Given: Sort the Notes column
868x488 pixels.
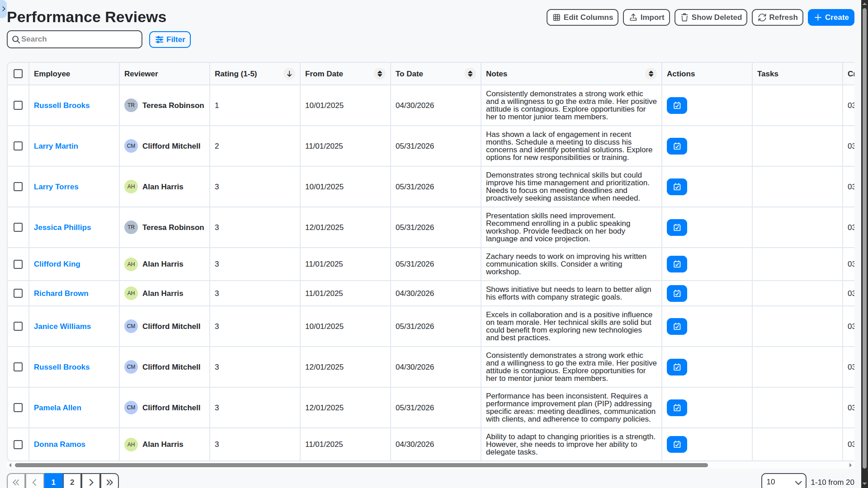Looking at the screenshot, I should pos(651,74).
